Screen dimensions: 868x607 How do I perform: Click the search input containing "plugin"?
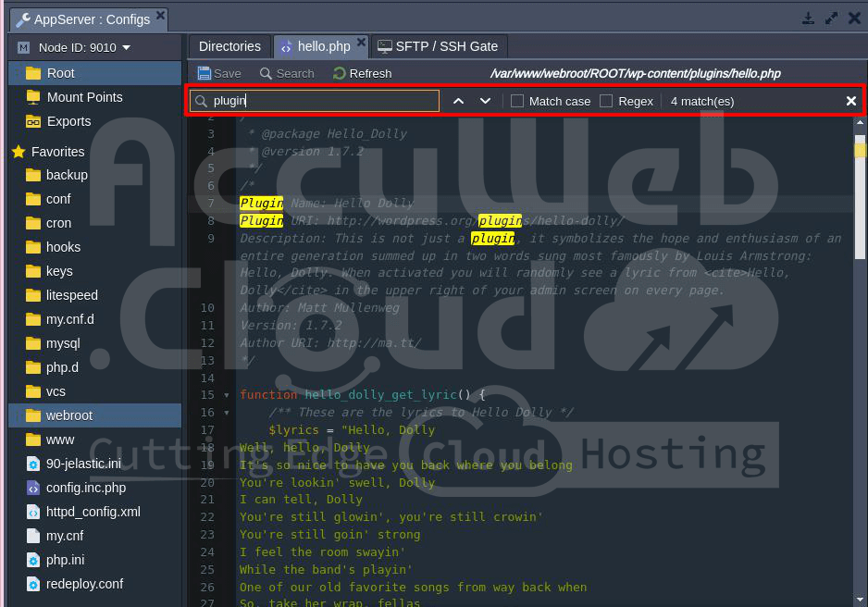(x=315, y=101)
